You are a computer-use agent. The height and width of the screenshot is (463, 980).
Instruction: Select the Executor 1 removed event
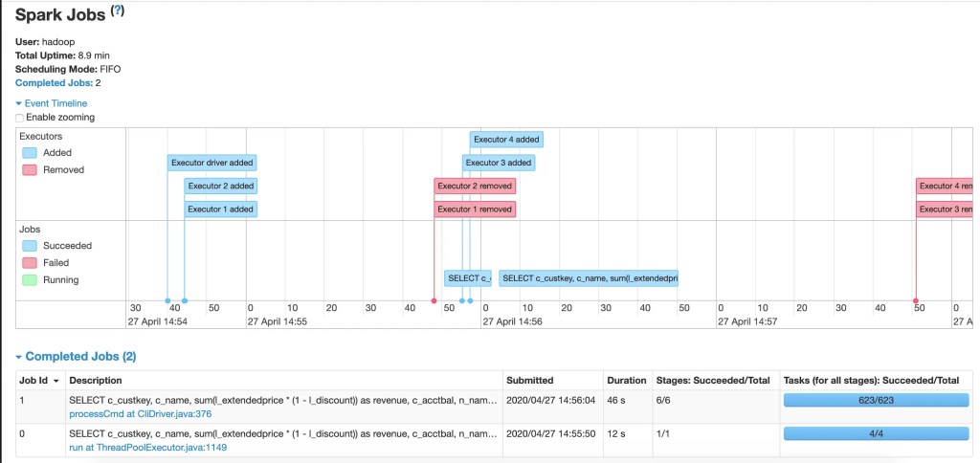click(x=475, y=209)
